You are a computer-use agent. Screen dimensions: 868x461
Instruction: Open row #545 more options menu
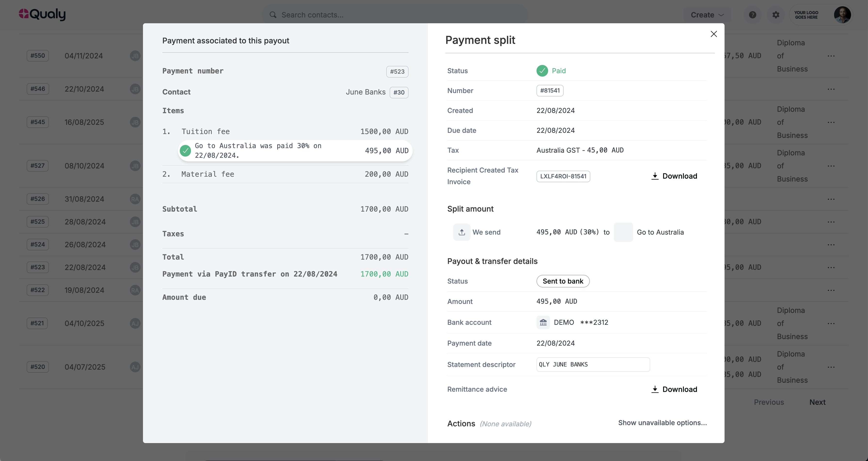pos(831,122)
